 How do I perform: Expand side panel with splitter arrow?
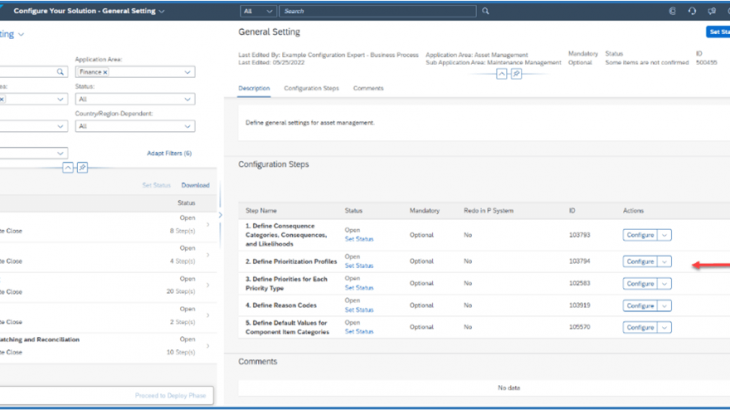tap(220, 215)
